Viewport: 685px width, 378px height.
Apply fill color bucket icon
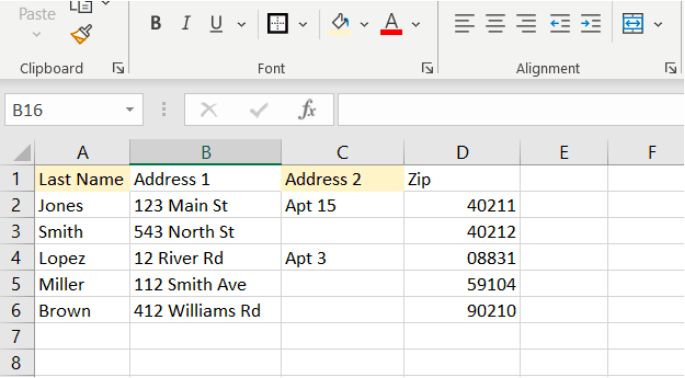click(x=340, y=23)
